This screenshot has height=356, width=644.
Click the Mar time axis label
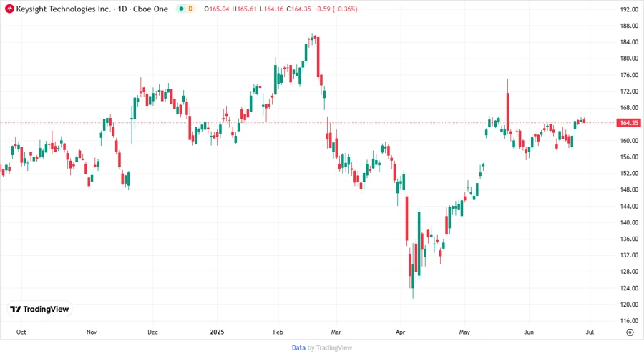pyautogui.click(x=336, y=332)
